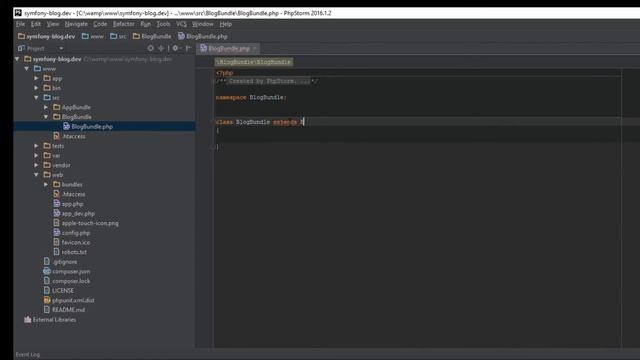Expand the bundles folder
The height and width of the screenshot is (360, 640).
click(46, 184)
